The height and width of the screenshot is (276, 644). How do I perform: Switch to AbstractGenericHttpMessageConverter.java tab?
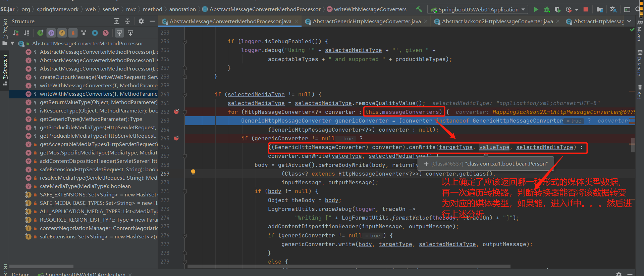tap(367, 21)
